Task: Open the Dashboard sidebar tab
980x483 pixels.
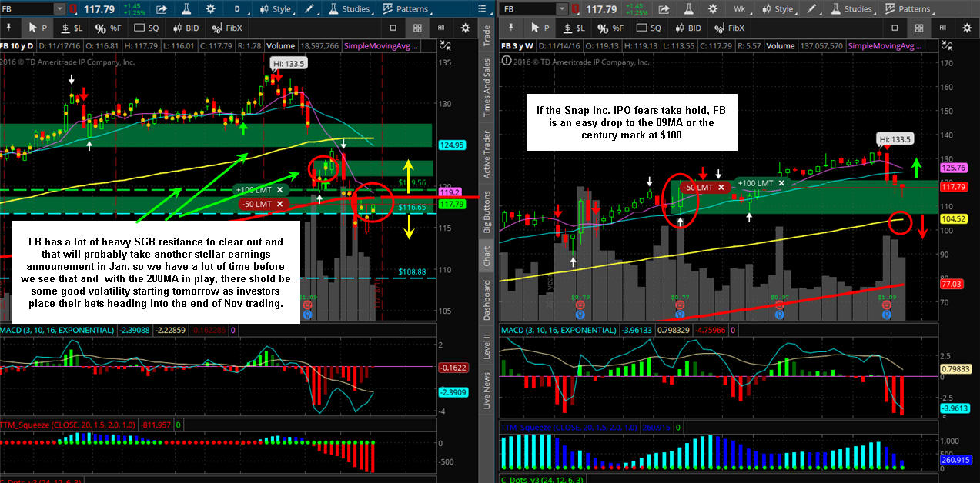Action: (486, 300)
